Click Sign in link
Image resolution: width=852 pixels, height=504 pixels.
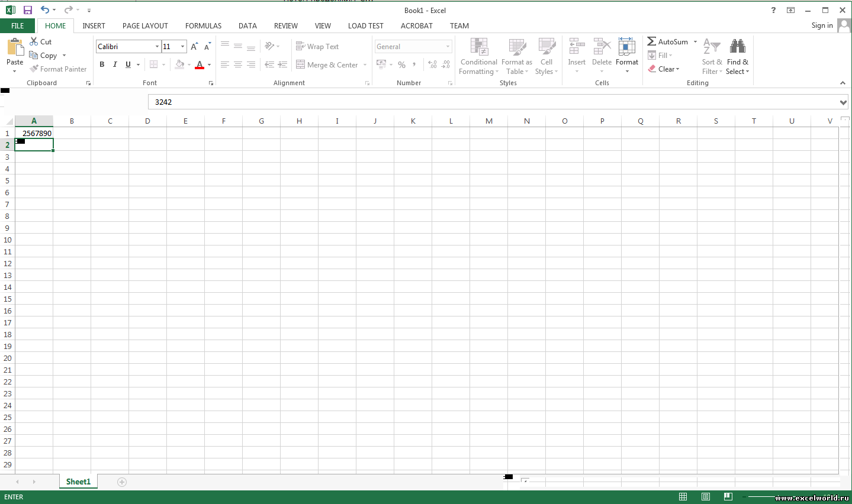(x=822, y=25)
